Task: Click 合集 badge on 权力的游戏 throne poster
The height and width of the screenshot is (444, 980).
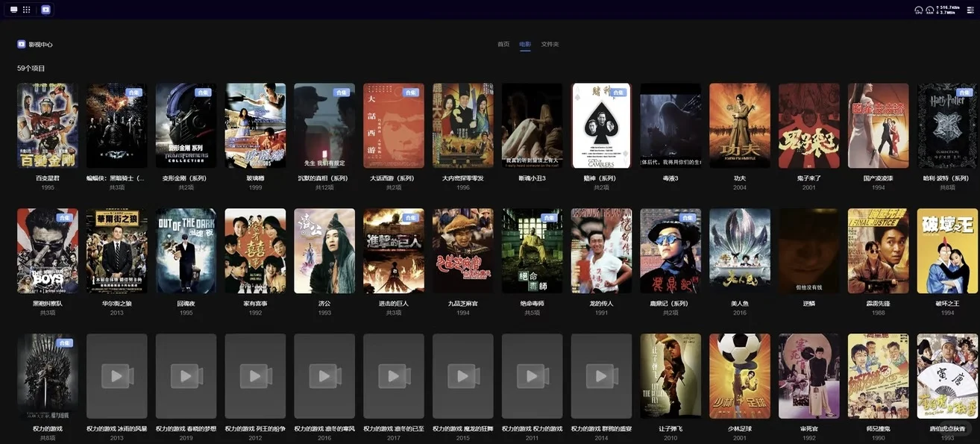Action: click(x=64, y=343)
